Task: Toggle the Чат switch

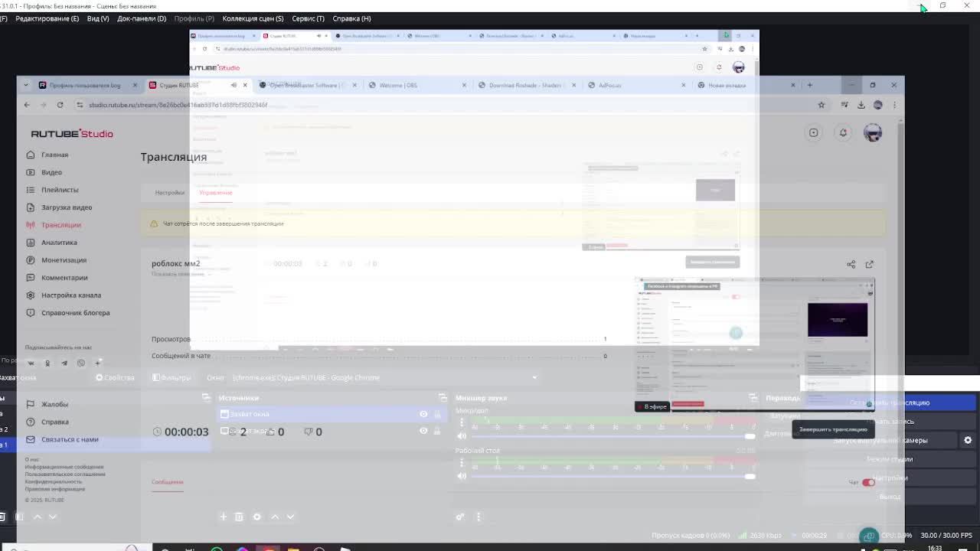Action: pyautogui.click(x=868, y=482)
